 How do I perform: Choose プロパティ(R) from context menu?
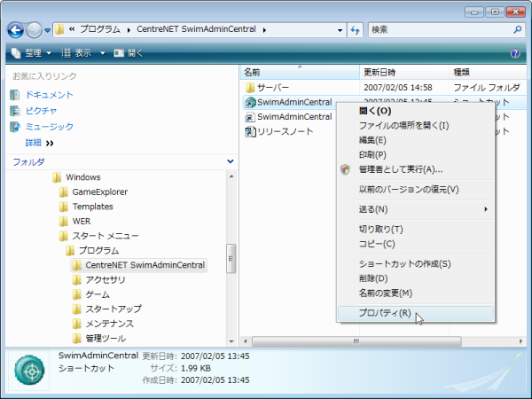(x=415, y=313)
